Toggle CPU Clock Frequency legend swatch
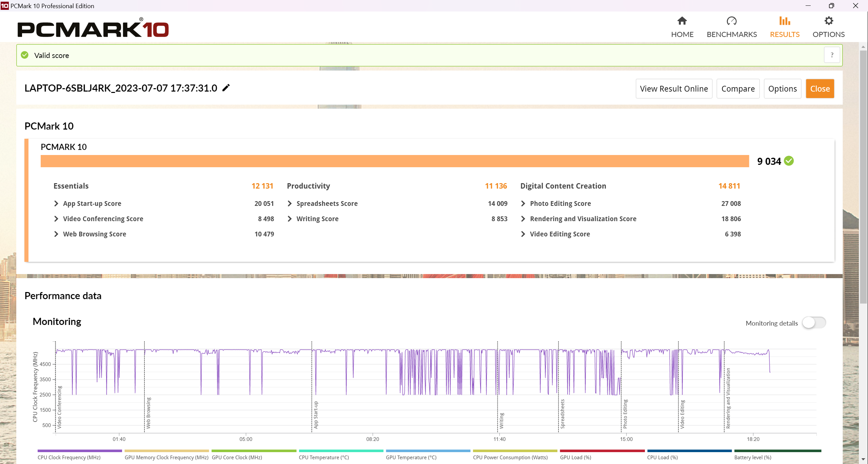Image resolution: width=868 pixels, height=464 pixels. coord(80,451)
